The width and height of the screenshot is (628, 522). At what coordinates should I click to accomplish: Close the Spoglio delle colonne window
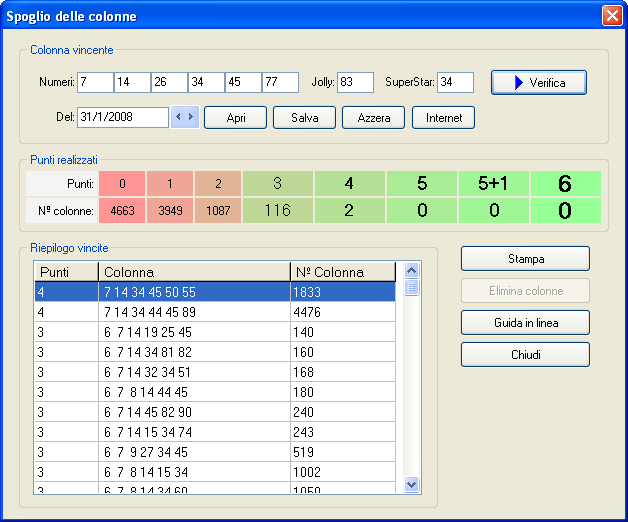point(611,16)
